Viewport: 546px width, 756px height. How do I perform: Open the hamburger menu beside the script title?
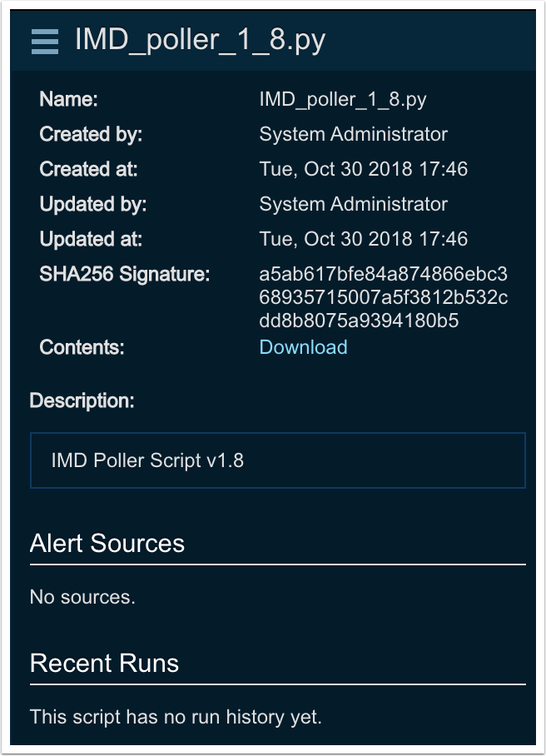tap(45, 41)
